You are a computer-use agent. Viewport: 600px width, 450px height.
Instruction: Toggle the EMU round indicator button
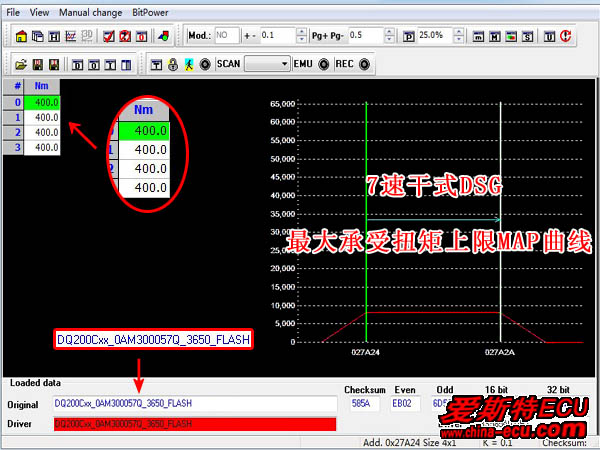[x=324, y=64]
